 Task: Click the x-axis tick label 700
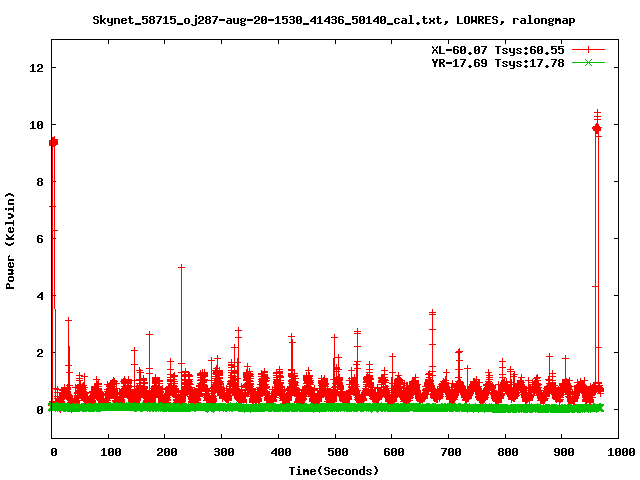(451, 452)
